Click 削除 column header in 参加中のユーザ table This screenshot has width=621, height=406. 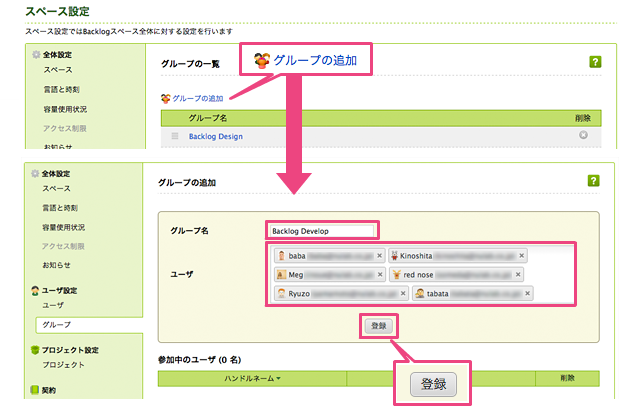point(568,378)
